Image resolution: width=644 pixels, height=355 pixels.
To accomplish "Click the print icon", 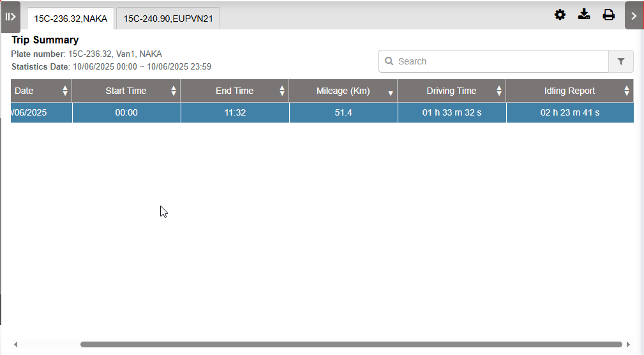I will click(x=609, y=15).
